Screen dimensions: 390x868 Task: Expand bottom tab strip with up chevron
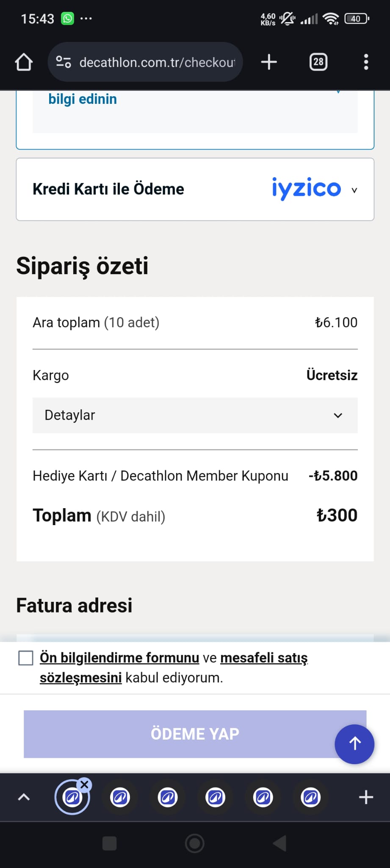click(24, 797)
